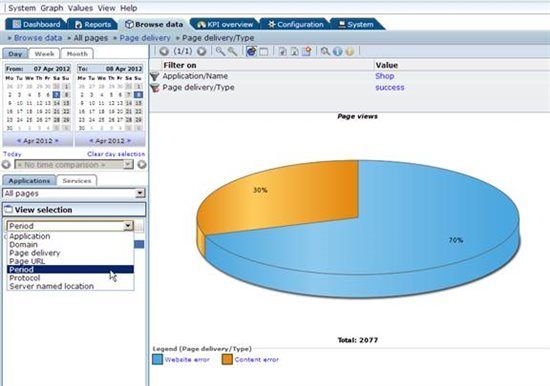Open the Graph menu
This screenshot has width=550, height=386.
[52, 8]
